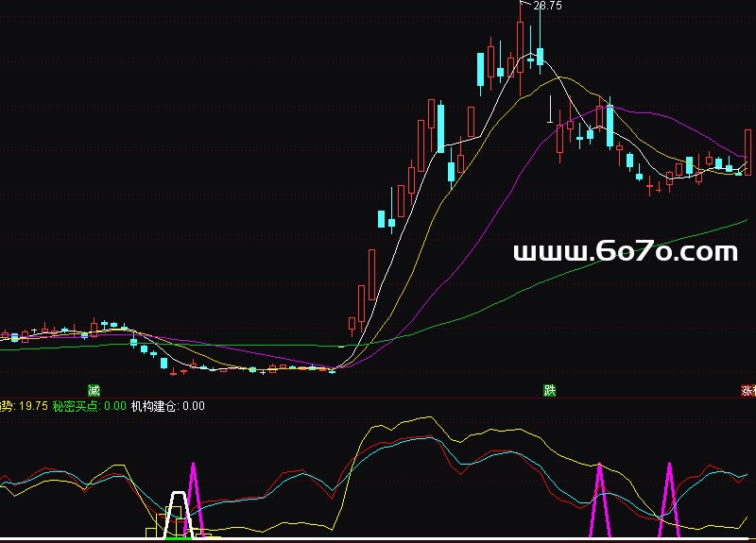756x543 pixels.
Task: Click the green 0.00 value after 秘密买点
Action: 114,406
